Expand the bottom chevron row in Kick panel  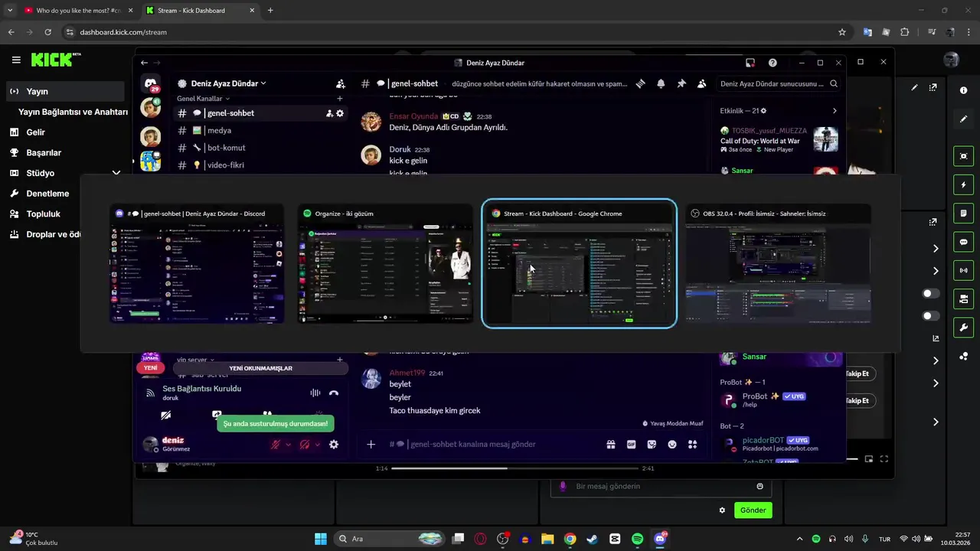pos(936,422)
